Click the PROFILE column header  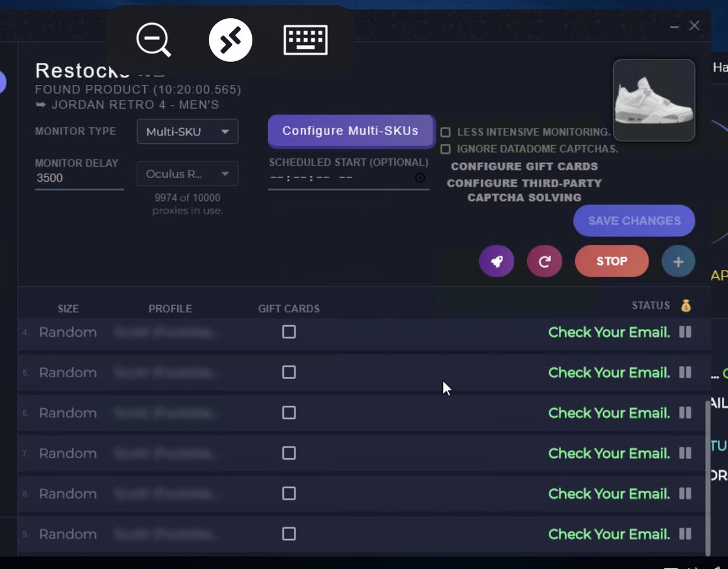pyautogui.click(x=170, y=309)
